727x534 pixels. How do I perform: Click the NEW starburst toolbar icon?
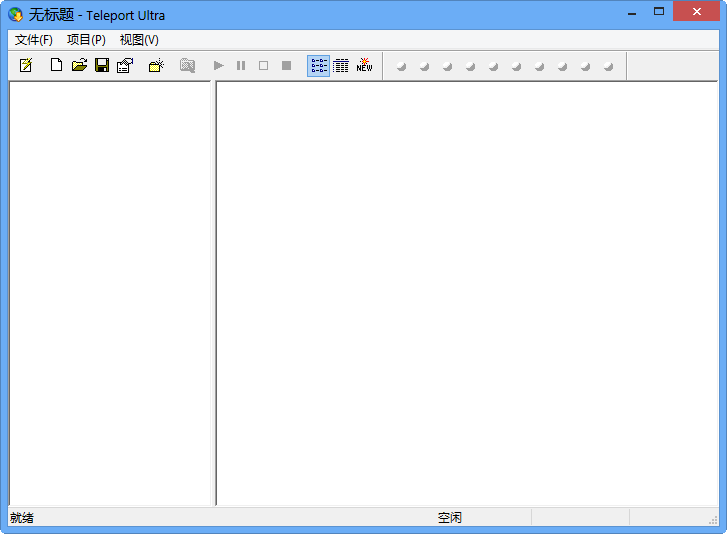coord(364,65)
